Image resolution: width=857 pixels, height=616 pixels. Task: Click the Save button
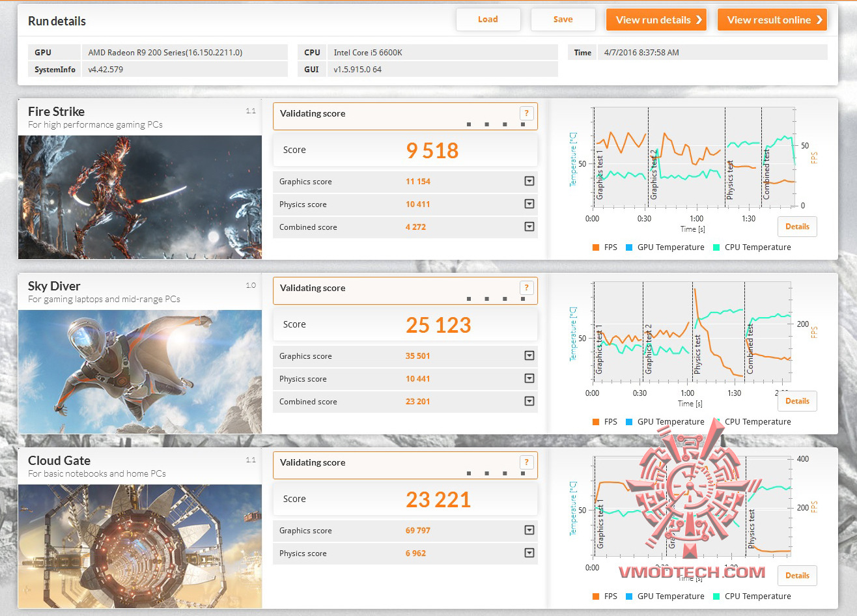coord(563,20)
